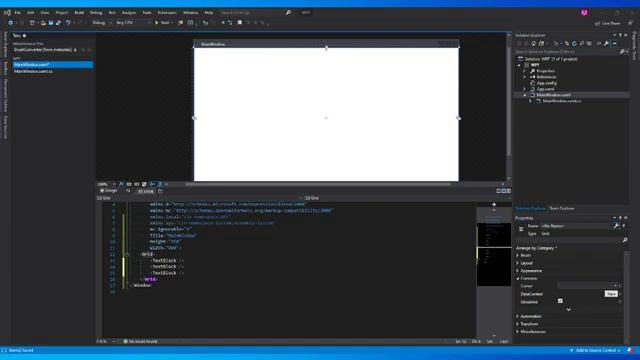
Task: Switch to the Design pane tab
Action: (x=109, y=191)
